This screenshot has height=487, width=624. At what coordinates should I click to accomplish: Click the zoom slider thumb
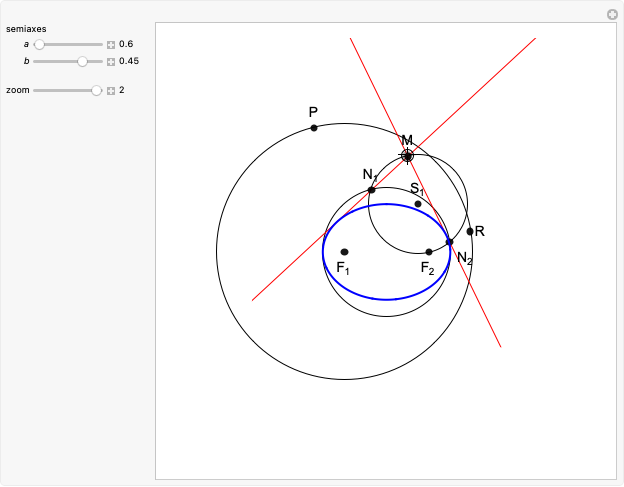coord(96,90)
